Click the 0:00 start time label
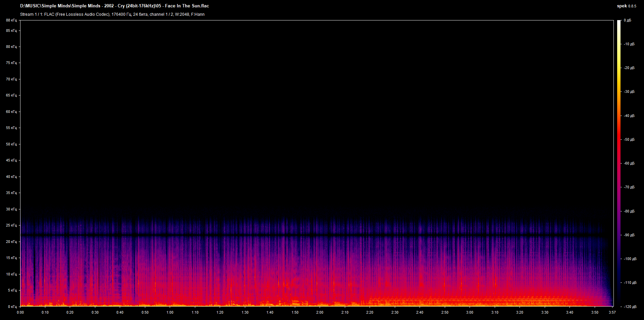The height and width of the screenshot is (320, 644). tap(20, 312)
